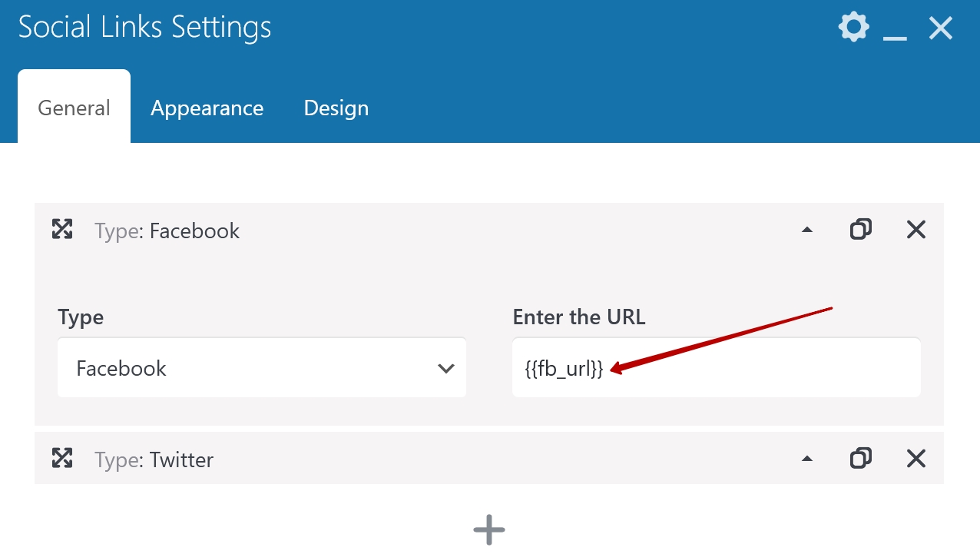980x554 pixels.
Task: Click the "Type: Twitter" header title
Action: [154, 459]
